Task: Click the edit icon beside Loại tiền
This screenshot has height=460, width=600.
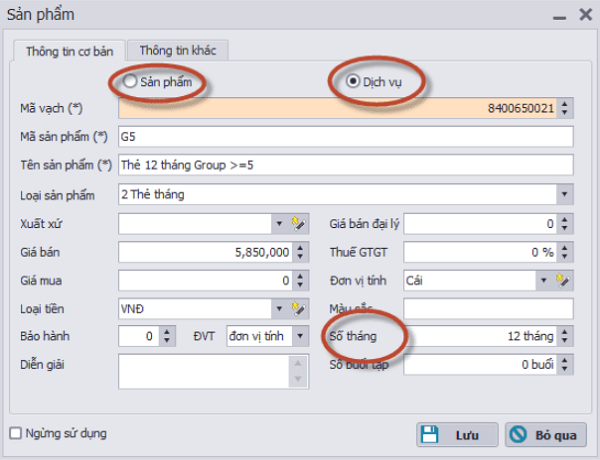Action: [x=296, y=307]
